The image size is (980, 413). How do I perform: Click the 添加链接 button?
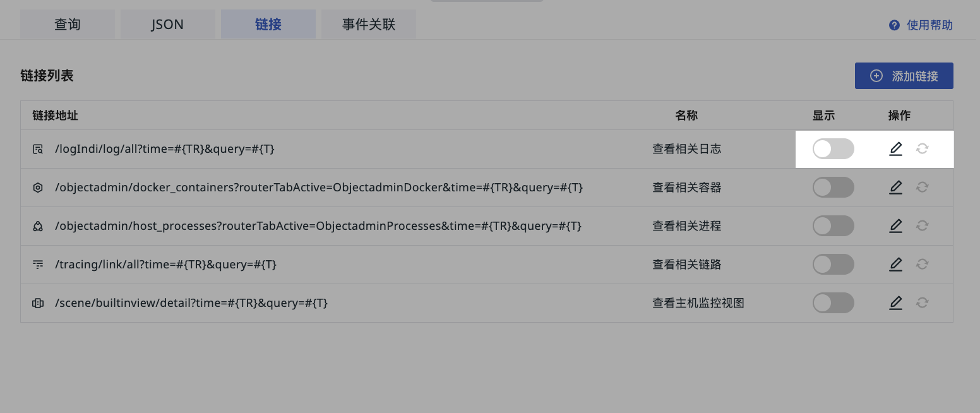(x=904, y=76)
